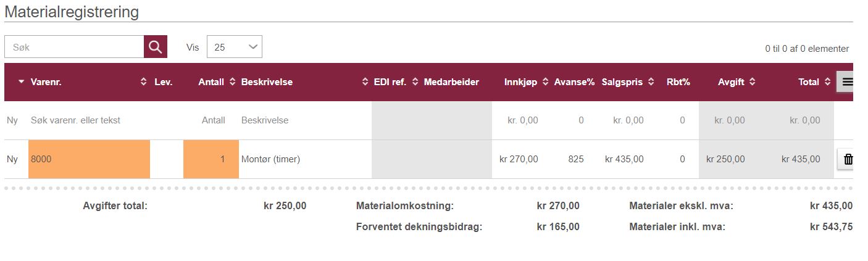Sort by Total column arrows
The image size is (868, 261).
(x=827, y=82)
